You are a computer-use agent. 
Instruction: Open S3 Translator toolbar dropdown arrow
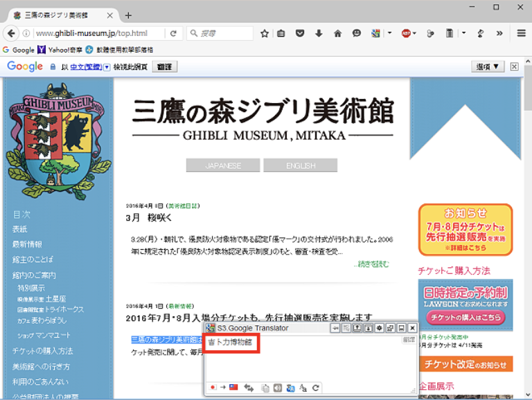coord(389,33)
